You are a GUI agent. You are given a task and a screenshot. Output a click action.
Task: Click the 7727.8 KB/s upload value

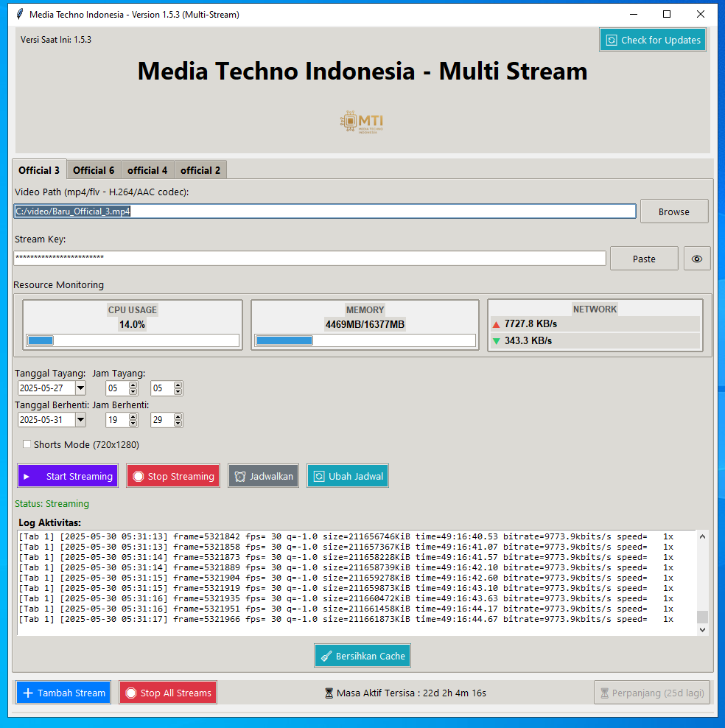(530, 323)
